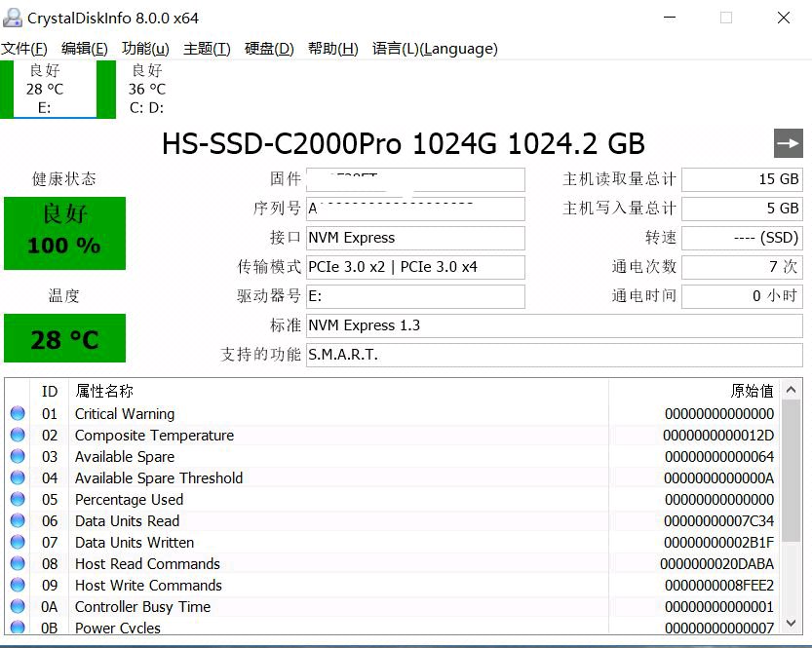The width and height of the screenshot is (812, 648).
Task: Select the Data Units Read attribute name
Action: 128,520
